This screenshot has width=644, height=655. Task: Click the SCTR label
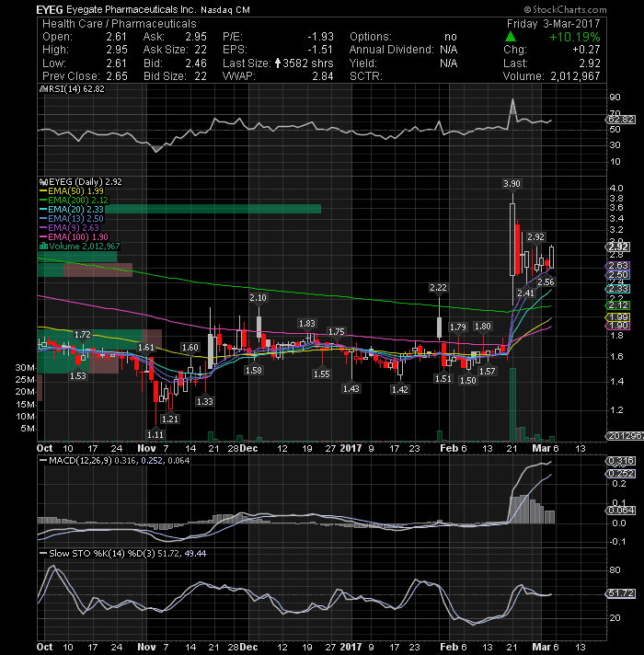tap(366, 76)
